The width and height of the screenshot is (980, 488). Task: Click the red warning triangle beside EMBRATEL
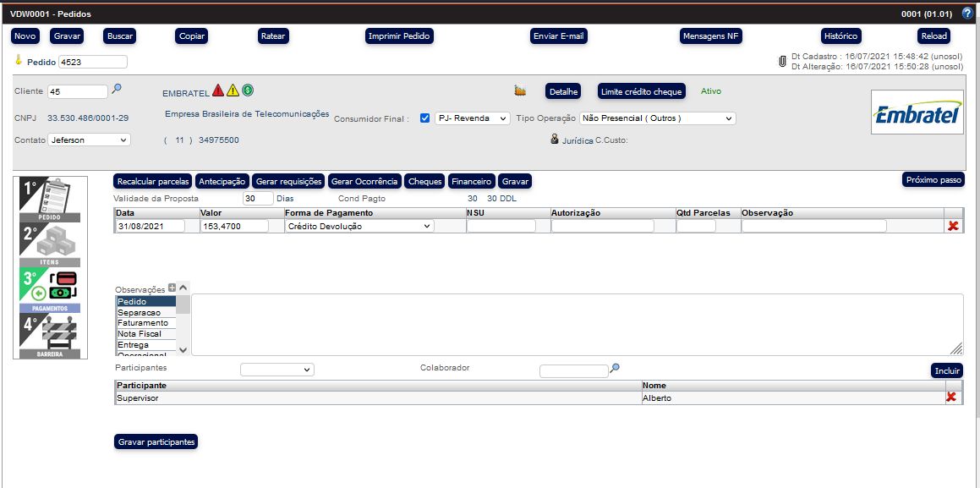[218, 90]
